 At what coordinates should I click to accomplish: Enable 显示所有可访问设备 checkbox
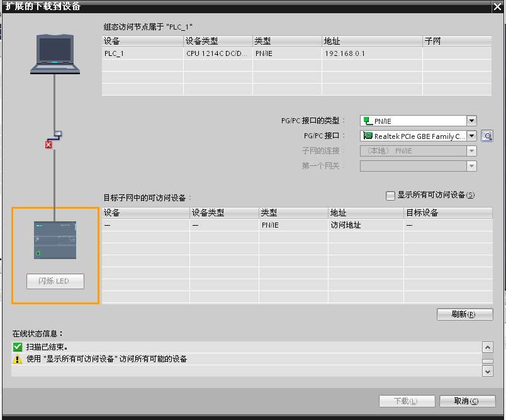pos(390,196)
